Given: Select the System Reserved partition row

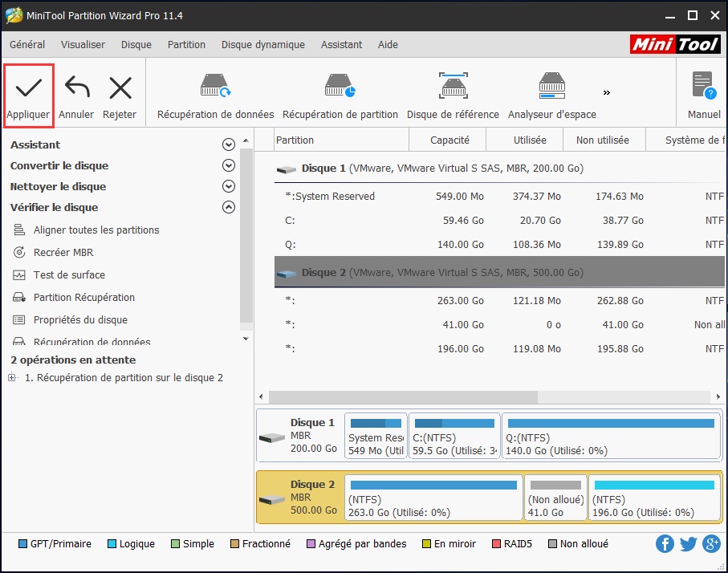Looking at the screenshot, I should point(499,197).
